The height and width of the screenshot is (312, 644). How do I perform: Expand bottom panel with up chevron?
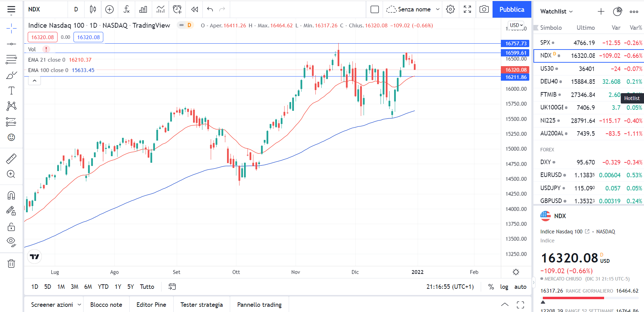pyautogui.click(x=505, y=305)
